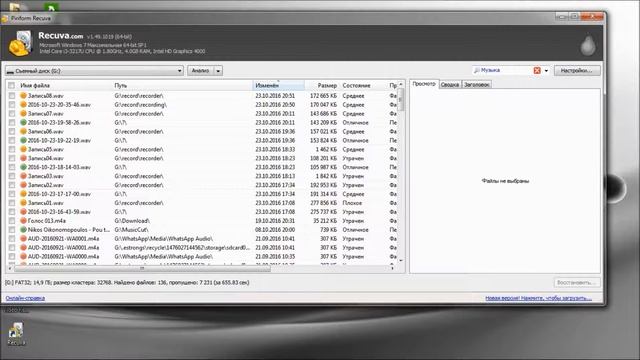
Task: Click the Recuva hard-hat logo in the header
Action: click(x=20, y=43)
